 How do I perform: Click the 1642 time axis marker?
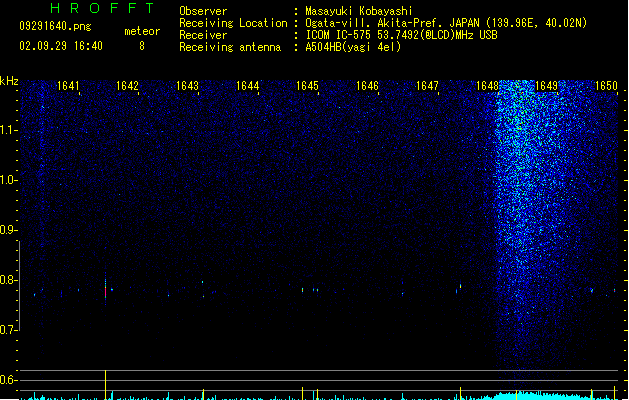(127, 86)
